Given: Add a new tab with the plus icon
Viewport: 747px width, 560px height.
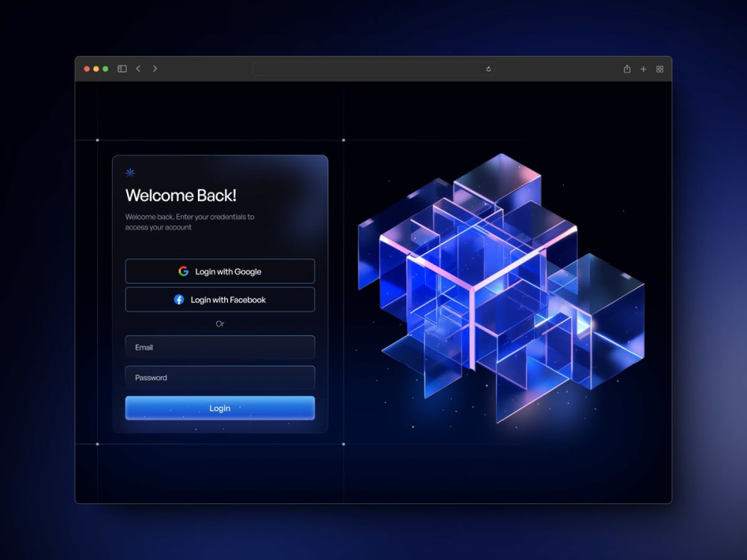Looking at the screenshot, I should coord(643,69).
